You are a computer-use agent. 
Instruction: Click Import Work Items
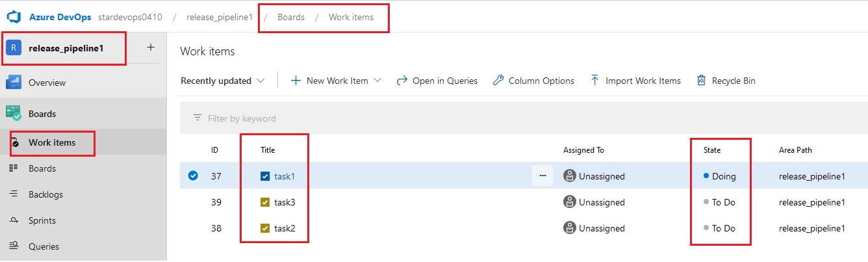(635, 81)
